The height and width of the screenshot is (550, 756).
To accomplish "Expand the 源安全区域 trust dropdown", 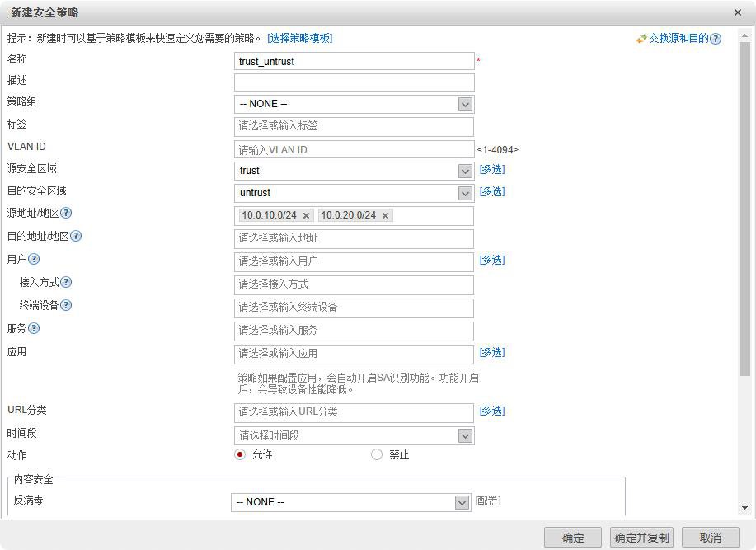I will pyautogui.click(x=465, y=171).
